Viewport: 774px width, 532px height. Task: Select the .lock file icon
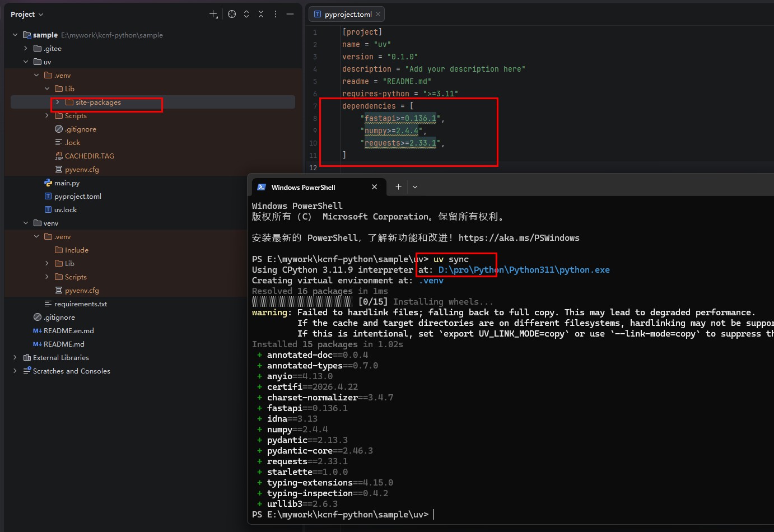click(x=59, y=142)
